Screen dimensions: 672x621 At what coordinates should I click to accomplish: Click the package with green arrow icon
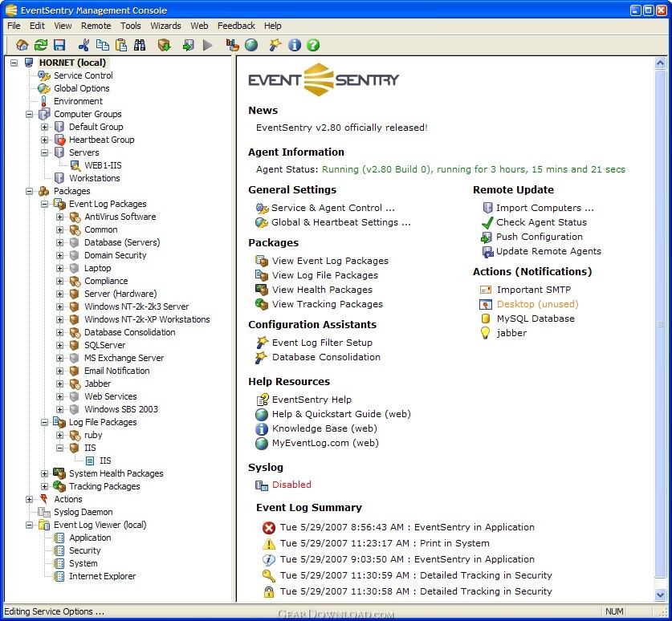(164, 45)
